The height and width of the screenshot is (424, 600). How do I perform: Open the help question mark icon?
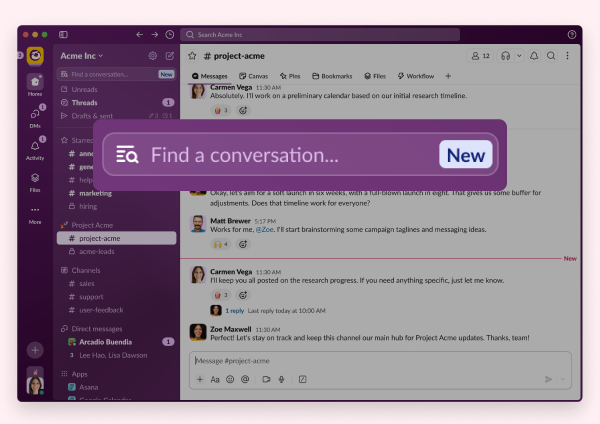pos(572,35)
